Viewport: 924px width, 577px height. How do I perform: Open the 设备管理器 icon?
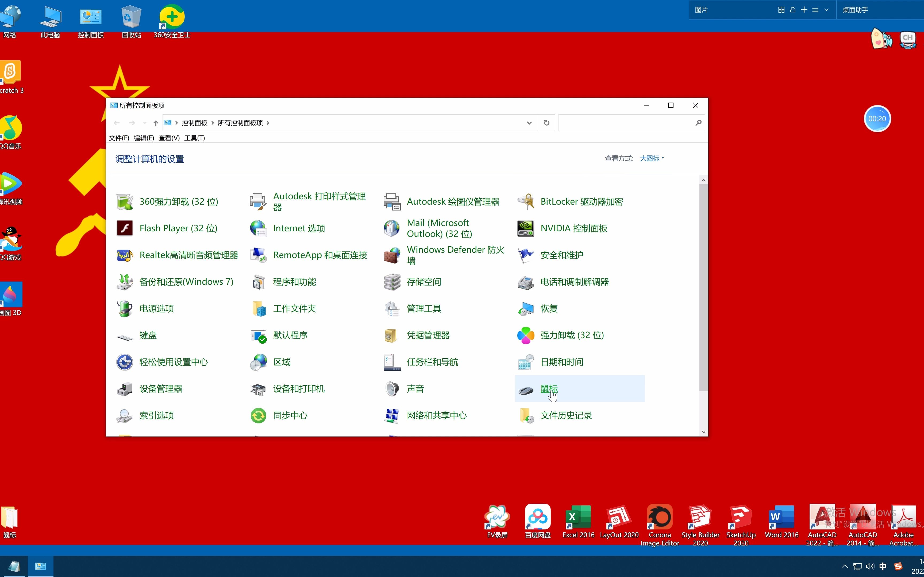click(x=125, y=389)
